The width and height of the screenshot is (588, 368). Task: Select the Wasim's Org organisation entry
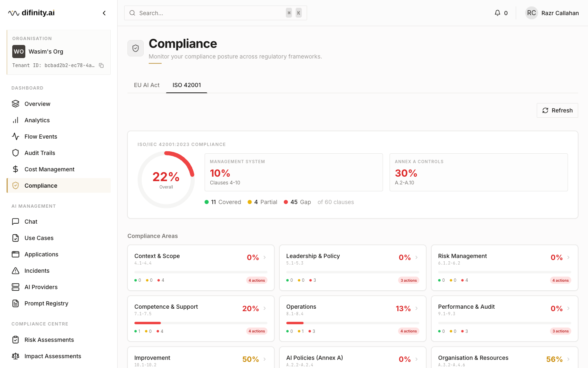point(59,52)
